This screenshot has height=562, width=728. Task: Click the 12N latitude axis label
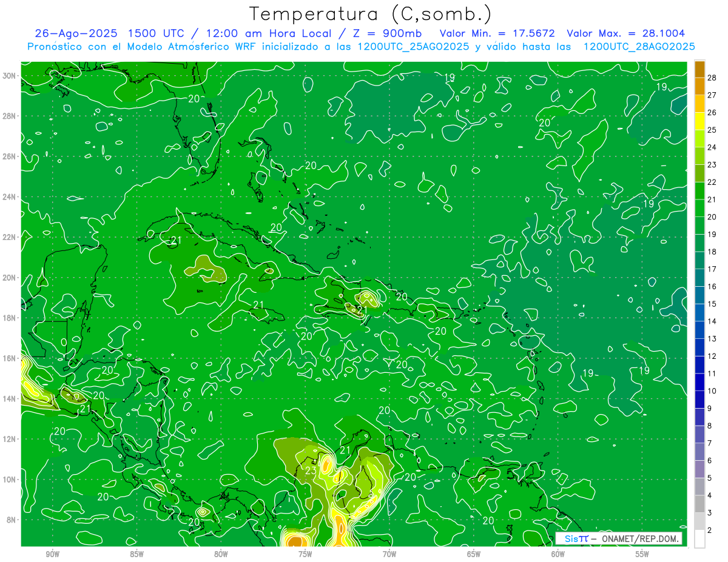tap(9, 439)
